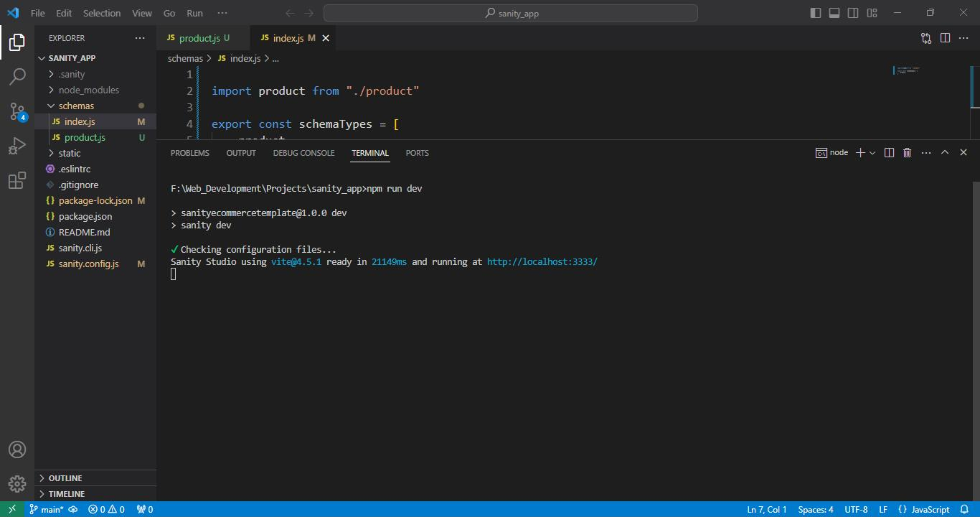This screenshot has width=980, height=517.
Task: Open the notifications bell icon
Action: [965, 509]
